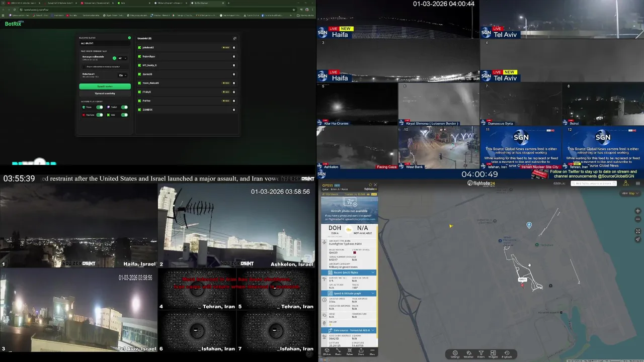
Task: Open Flightradar24 Filters icon
Action: pos(481,354)
